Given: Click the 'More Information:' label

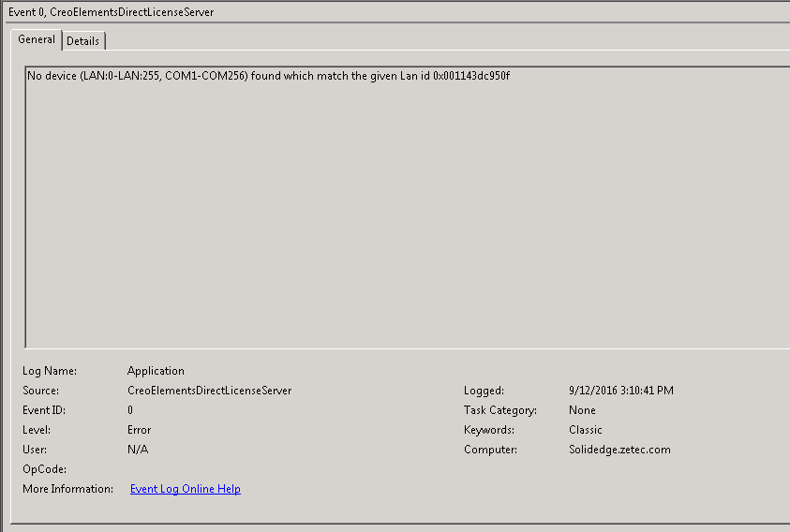Looking at the screenshot, I should [68, 489].
